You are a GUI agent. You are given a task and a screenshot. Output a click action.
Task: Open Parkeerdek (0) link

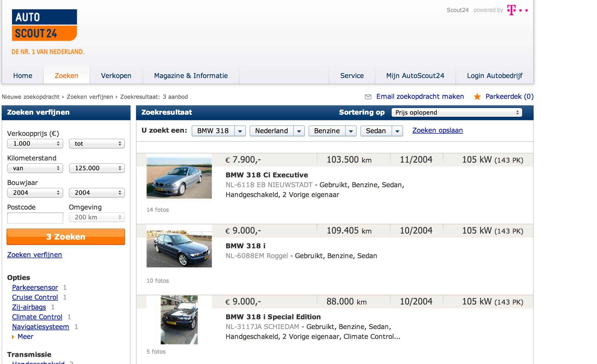point(510,96)
